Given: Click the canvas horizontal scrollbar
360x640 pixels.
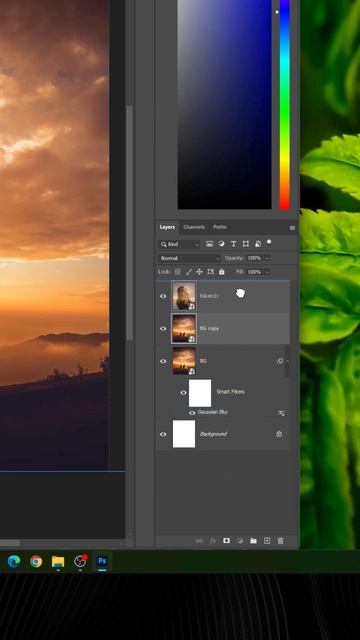Looking at the screenshot, I should click(x=10, y=543).
